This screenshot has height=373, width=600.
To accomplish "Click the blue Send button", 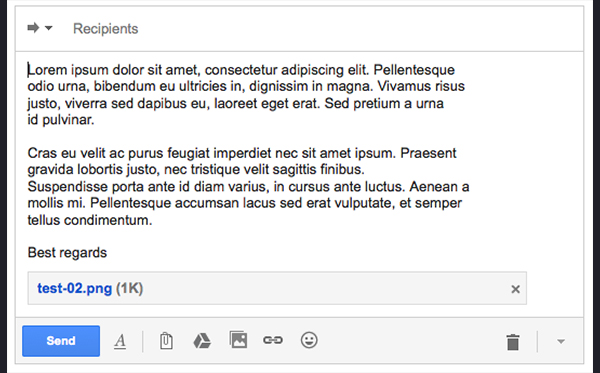I will [61, 341].
